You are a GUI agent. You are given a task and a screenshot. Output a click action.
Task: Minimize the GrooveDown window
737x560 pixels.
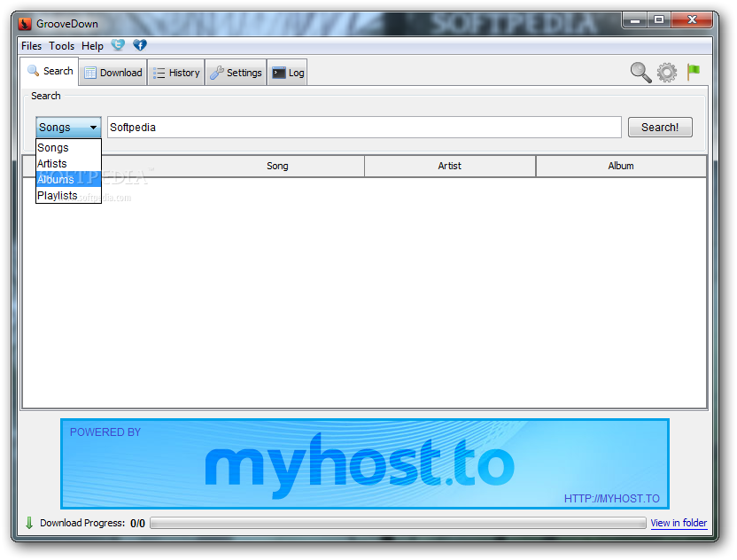click(x=635, y=20)
